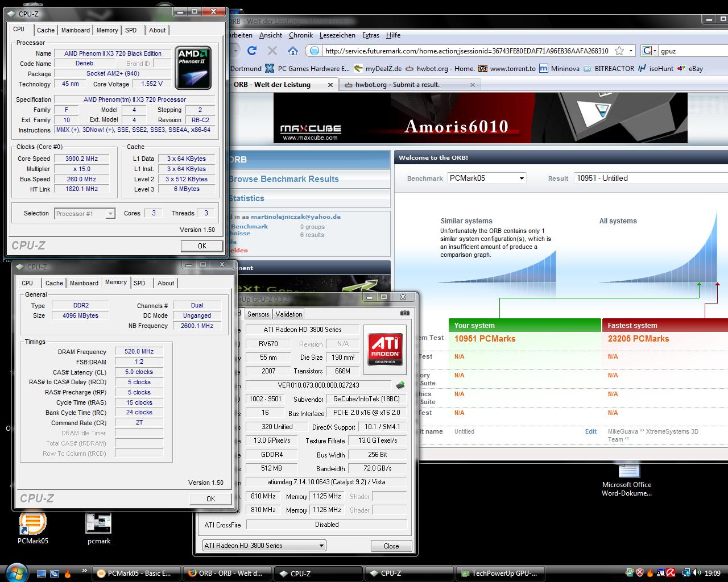Click the Firefox address bar URL
Image resolution: width=728 pixels, height=582 pixels.
pyautogui.click(x=466, y=51)
